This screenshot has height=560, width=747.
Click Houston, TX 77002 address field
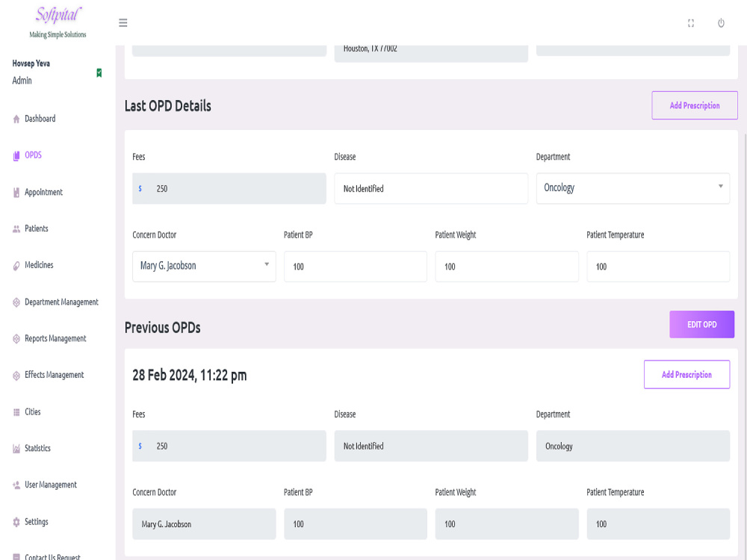click(x=431, y=53)
